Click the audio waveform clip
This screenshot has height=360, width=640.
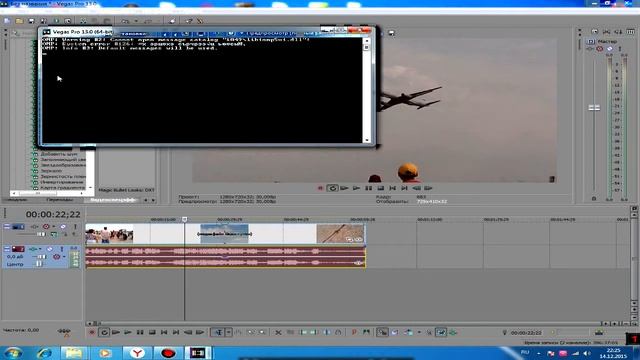point(226,257)
